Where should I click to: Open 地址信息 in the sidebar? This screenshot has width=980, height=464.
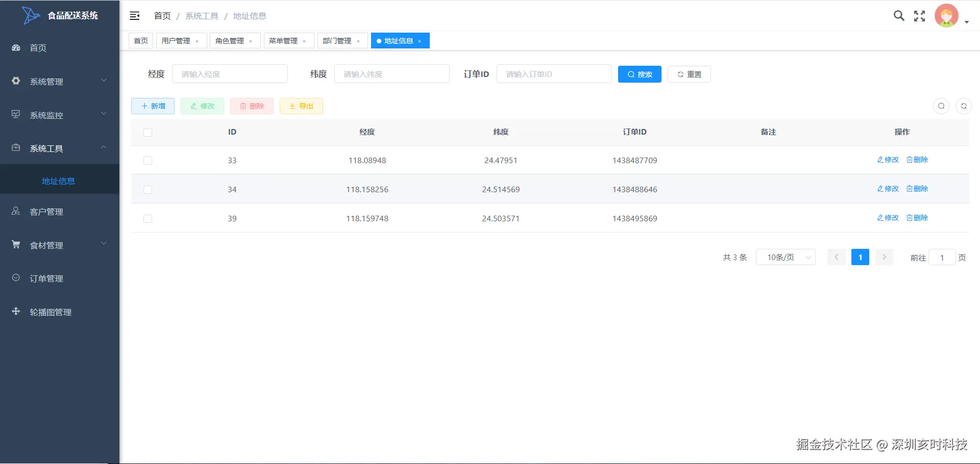tap(60, 181)
